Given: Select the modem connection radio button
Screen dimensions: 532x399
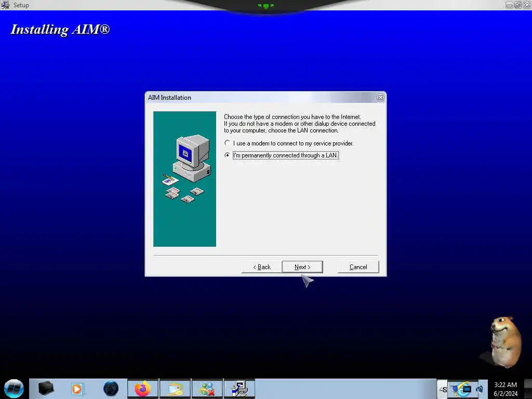Looking at the screenshot, I should click(227, 143).
